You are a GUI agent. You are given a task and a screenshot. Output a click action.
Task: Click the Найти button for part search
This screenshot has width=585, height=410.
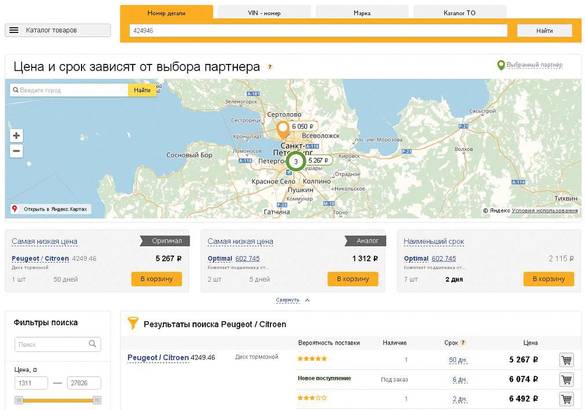click(544, 31)
